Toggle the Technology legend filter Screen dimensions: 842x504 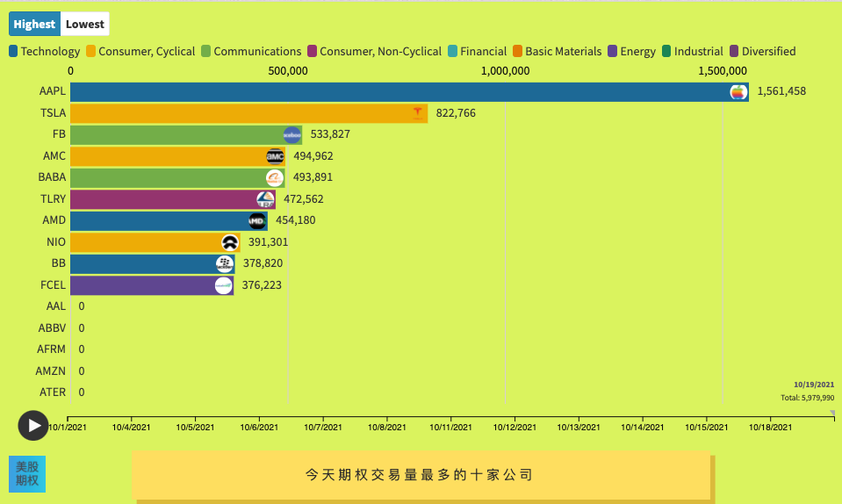click(x=45, y=52)
